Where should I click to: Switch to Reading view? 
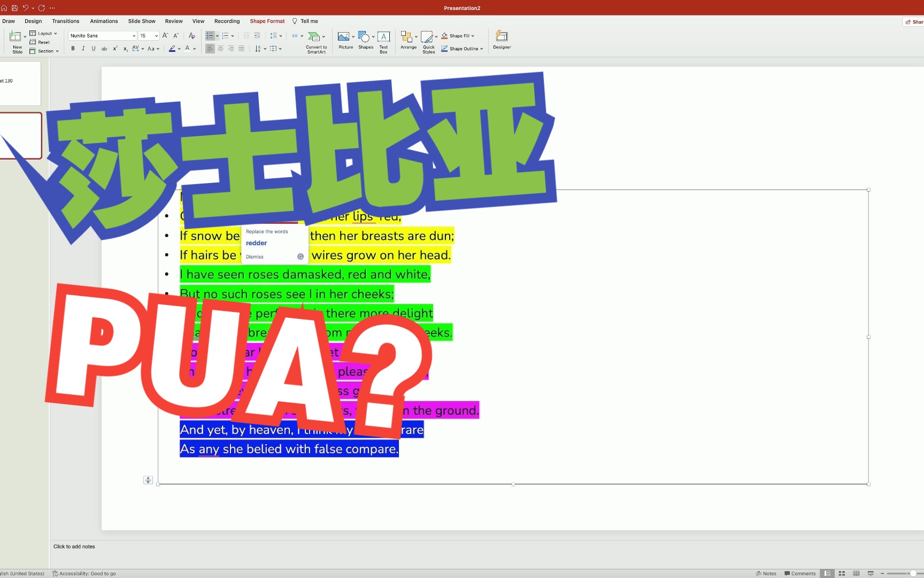click(x=856, y=573)
